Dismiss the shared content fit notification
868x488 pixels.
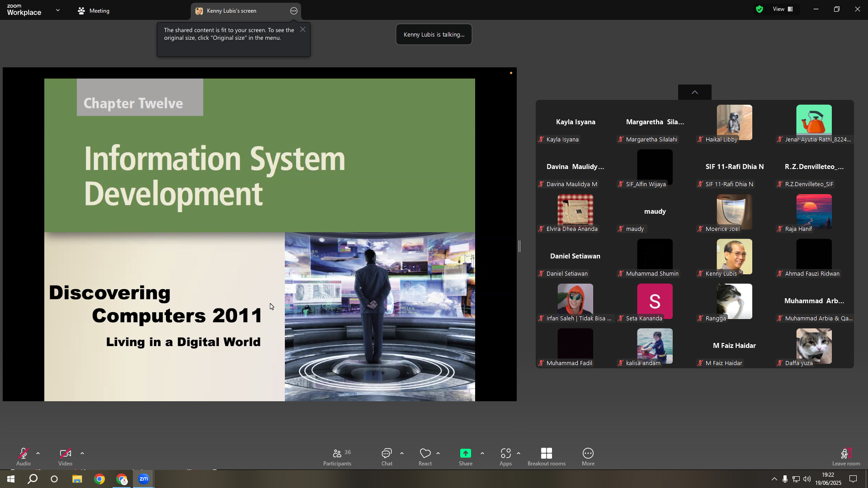303,29
